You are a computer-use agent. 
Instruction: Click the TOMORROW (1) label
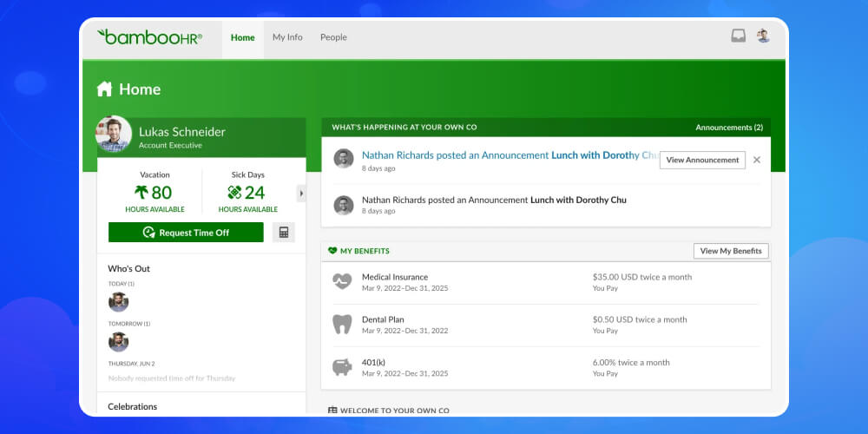[129, 324]
